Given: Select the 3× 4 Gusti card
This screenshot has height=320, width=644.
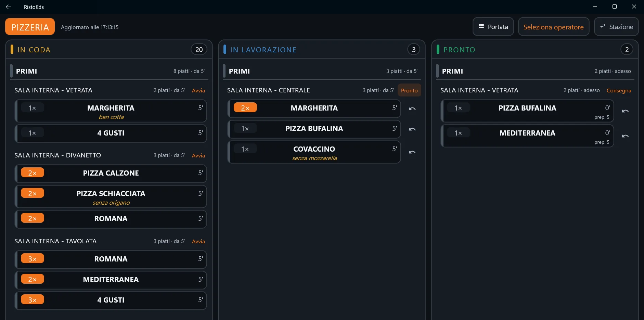Looking at the screenshot, I should (111, 300).
